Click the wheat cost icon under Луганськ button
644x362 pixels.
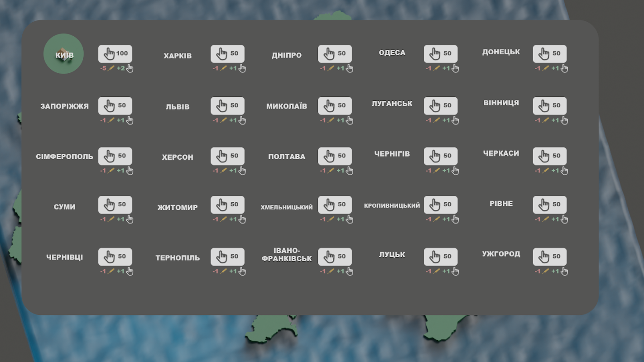[437, 120]
